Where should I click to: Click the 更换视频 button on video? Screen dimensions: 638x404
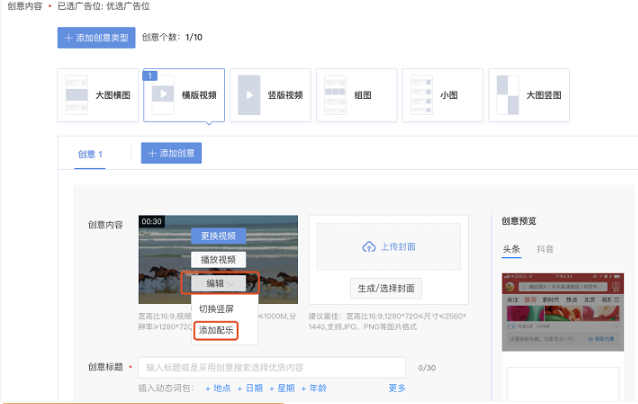point(218,236)
